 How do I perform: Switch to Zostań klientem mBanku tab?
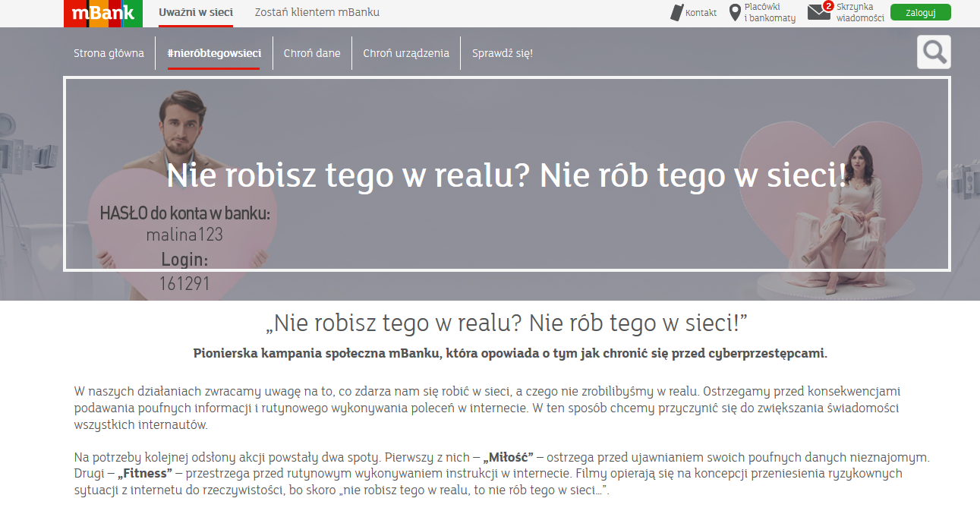[317, 12]
